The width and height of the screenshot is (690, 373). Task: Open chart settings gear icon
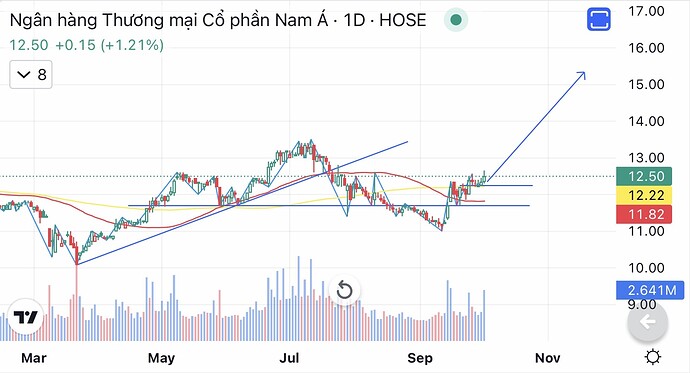653,357
